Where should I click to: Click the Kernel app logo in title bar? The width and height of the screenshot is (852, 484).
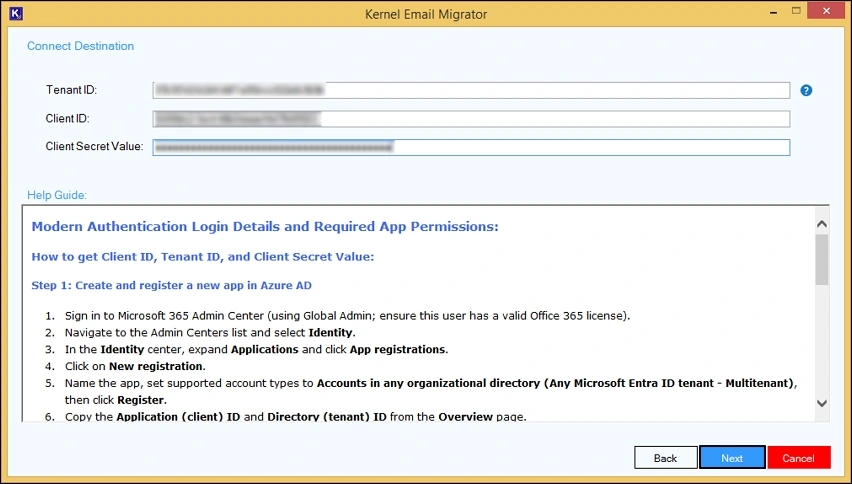(16, 14)
